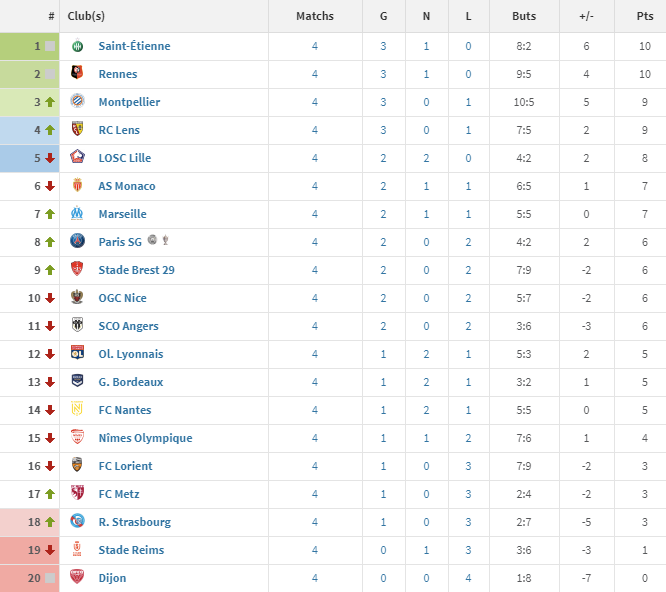Click the LOSC Lille club badge
Image resolution: width=666 pixels, height=592 pixels.
(x=77, y=157)
